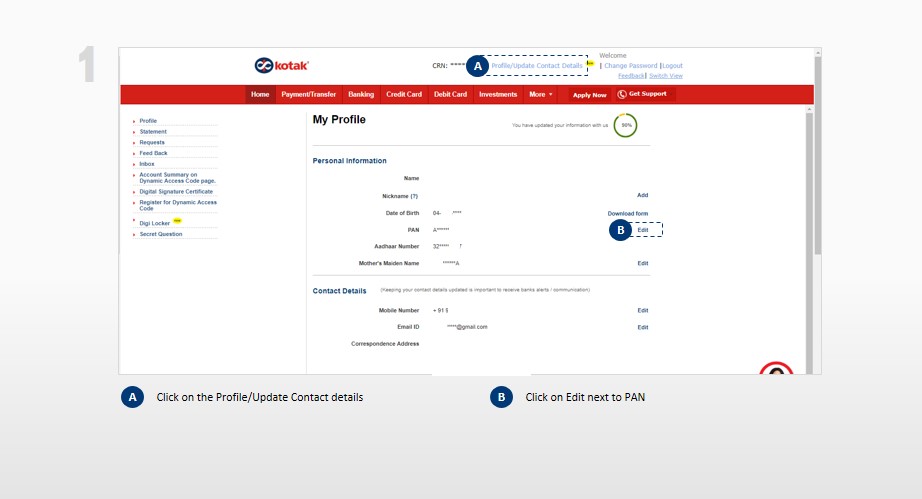This screenshot has width=922, height=499.
Task: Open Register for Dynamic Access Code link
Action: tap(178, 205)
